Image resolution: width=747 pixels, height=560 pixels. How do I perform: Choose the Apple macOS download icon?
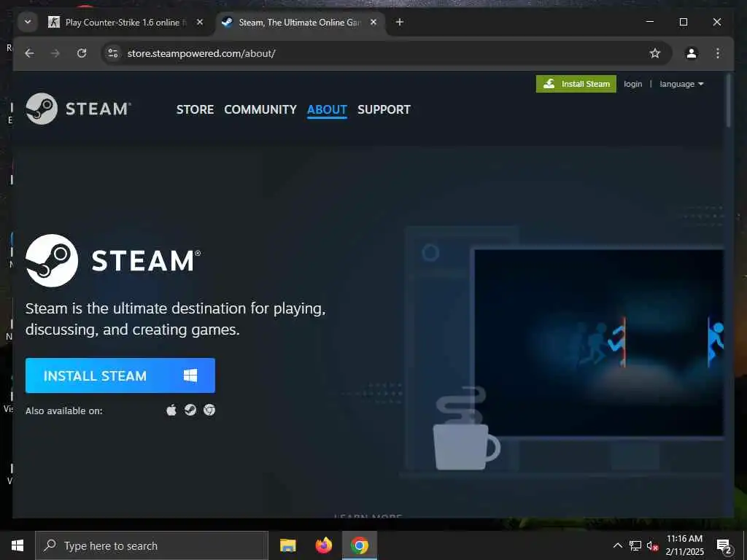[171, 410]
